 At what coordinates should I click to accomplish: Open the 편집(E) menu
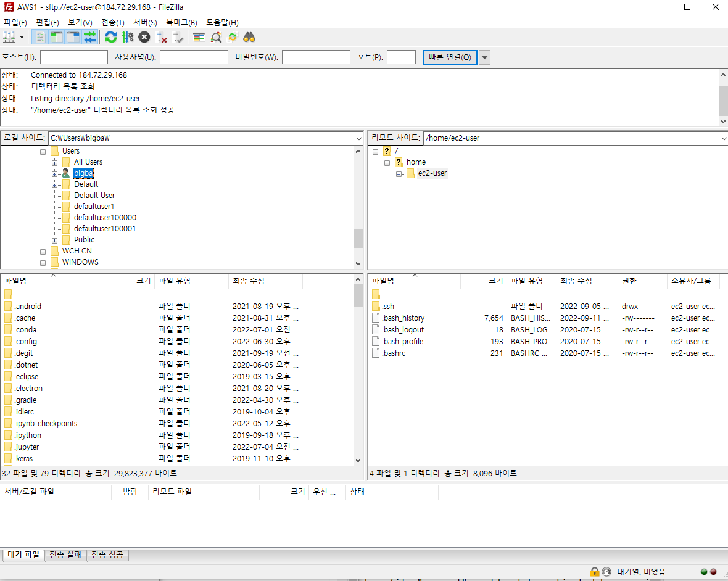click(48, 22)
